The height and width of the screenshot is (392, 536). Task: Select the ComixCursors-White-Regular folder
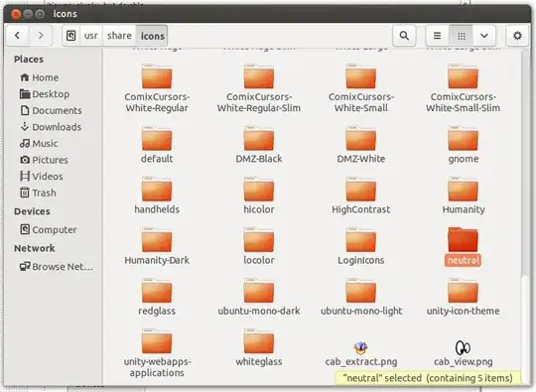[x=157, y=88]
